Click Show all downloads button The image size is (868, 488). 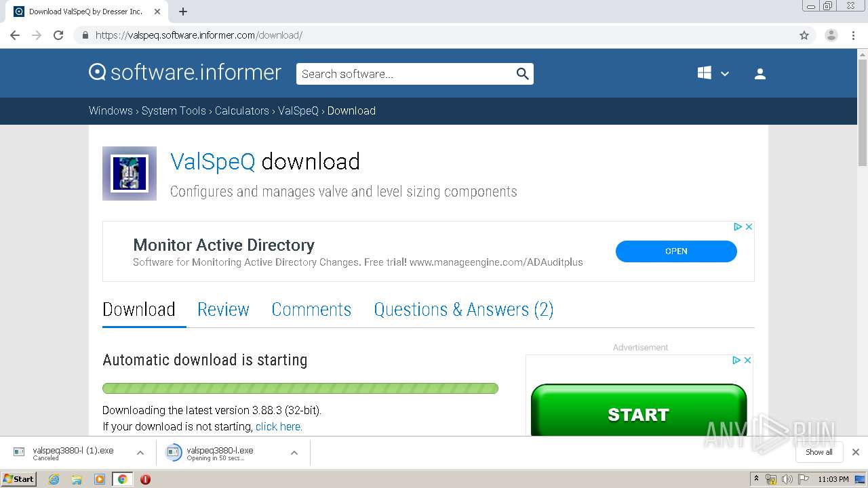[x=819, y=452]
